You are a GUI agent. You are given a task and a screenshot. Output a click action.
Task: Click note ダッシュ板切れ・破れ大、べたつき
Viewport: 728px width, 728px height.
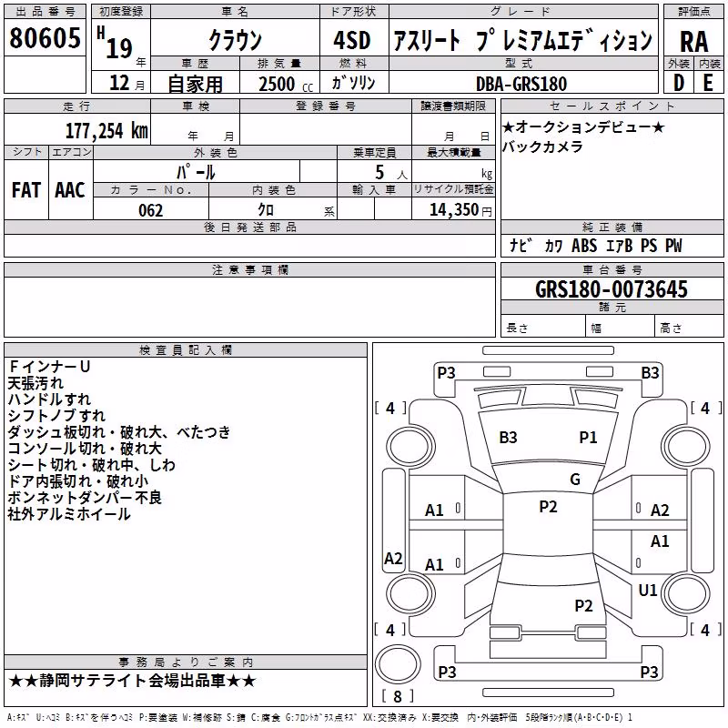pos(119,431)
